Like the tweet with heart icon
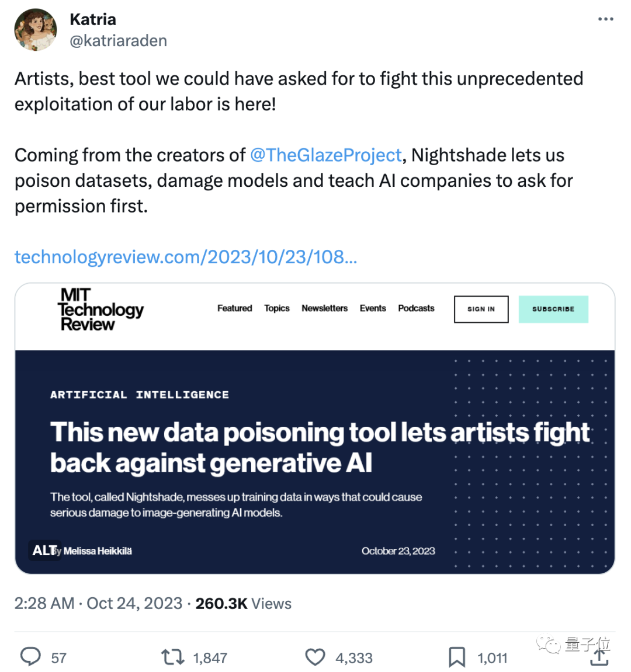Screen dimensions: 631x672 click(x=315, y=657)
